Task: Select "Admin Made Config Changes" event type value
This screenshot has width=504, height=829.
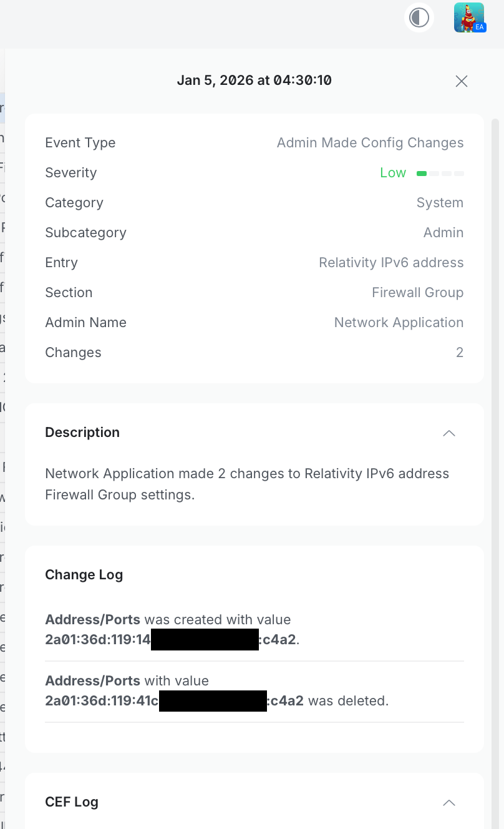Action: (x=370, y=143)
